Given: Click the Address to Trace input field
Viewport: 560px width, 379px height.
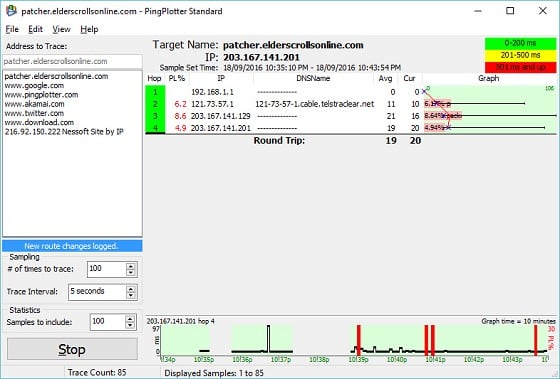Looking at the screenshot, I should (x=72, y=61).
